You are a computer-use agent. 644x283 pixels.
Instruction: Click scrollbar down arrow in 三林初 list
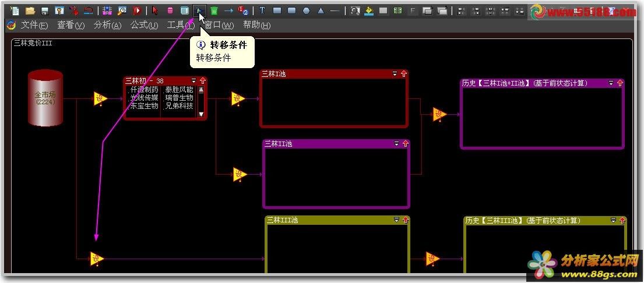201,114
